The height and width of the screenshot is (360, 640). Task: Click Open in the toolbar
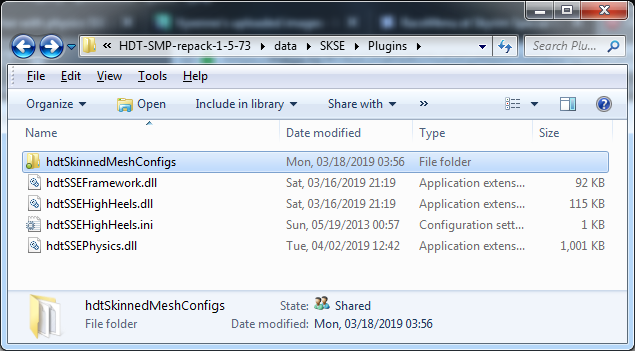[142, 104]
